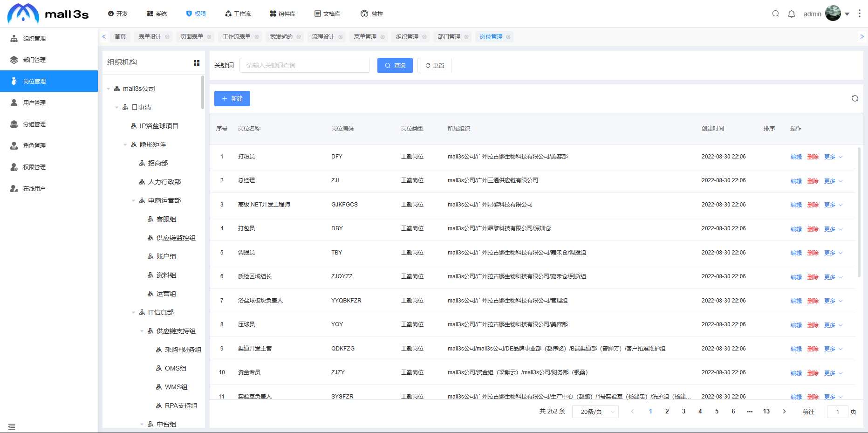The image size is (868, 433).
Task: Open 更多 dropdown for 打粉员 row
Action: 833,157
